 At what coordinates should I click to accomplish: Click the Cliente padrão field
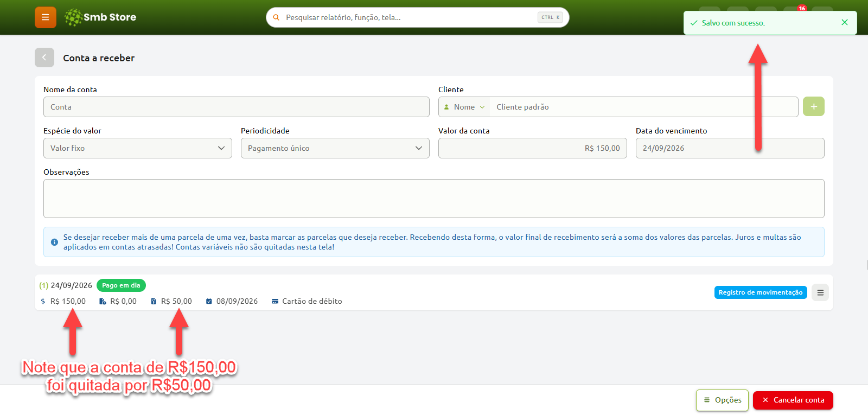pos(644,107)
